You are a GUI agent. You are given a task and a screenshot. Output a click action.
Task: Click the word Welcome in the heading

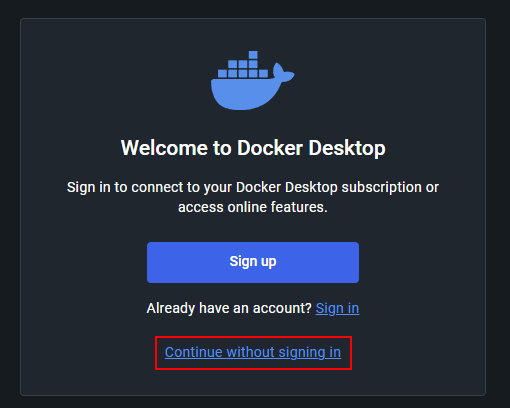[x=164, y=148]
